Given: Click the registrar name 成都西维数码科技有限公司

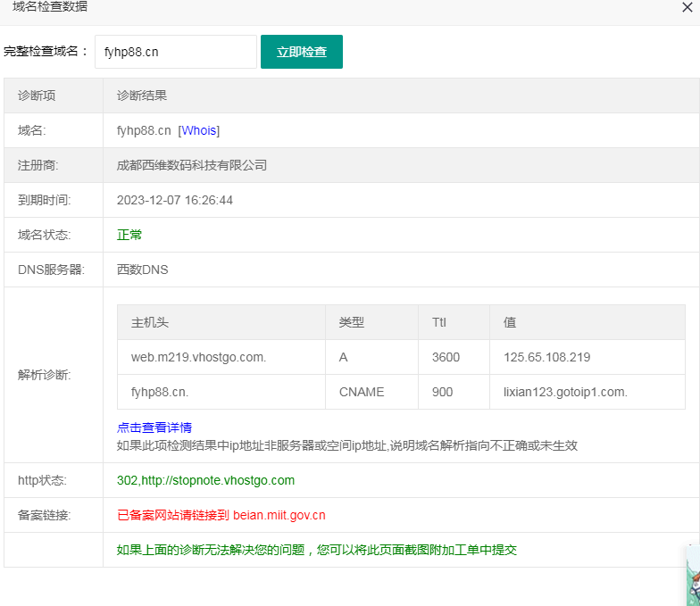Looking at the screenshot, I should click(192, 165).
